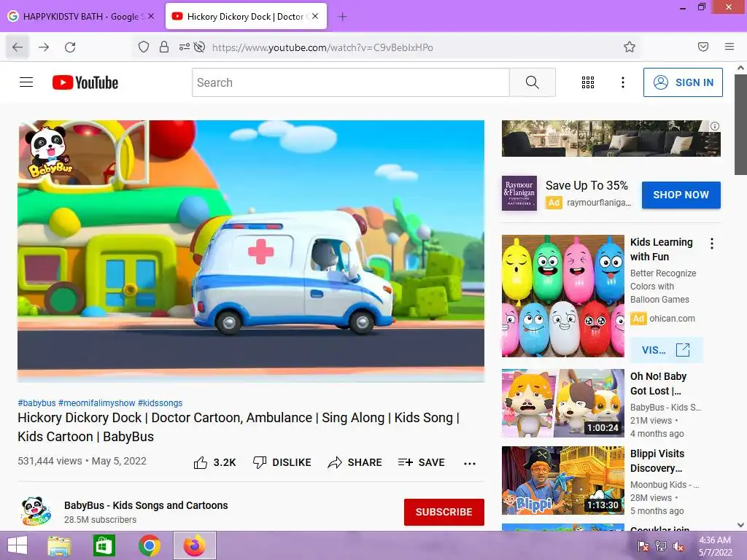Screen dimensions: 747x560
Task: Click the search magnifier button
Action: (532, 82)
